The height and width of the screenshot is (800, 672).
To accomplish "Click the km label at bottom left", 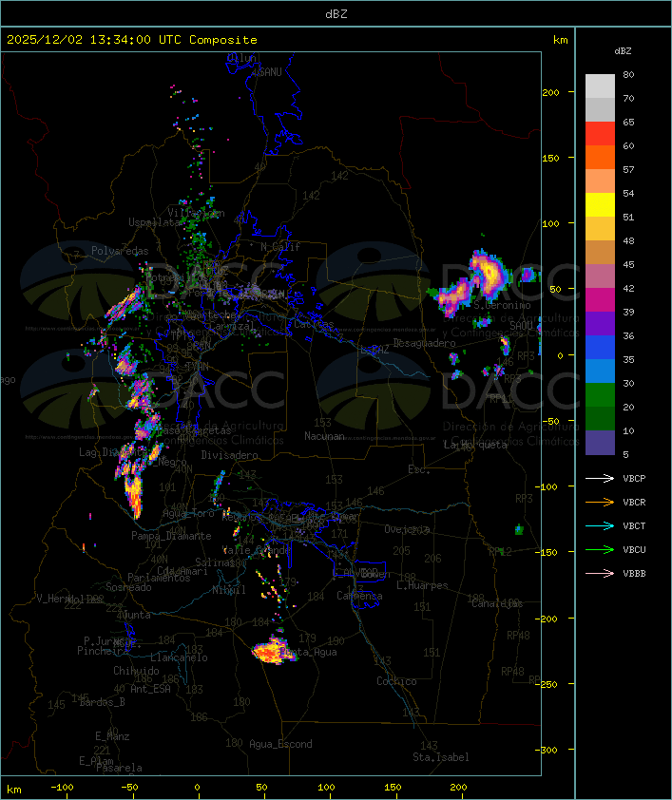I will [x=14, y=790].
